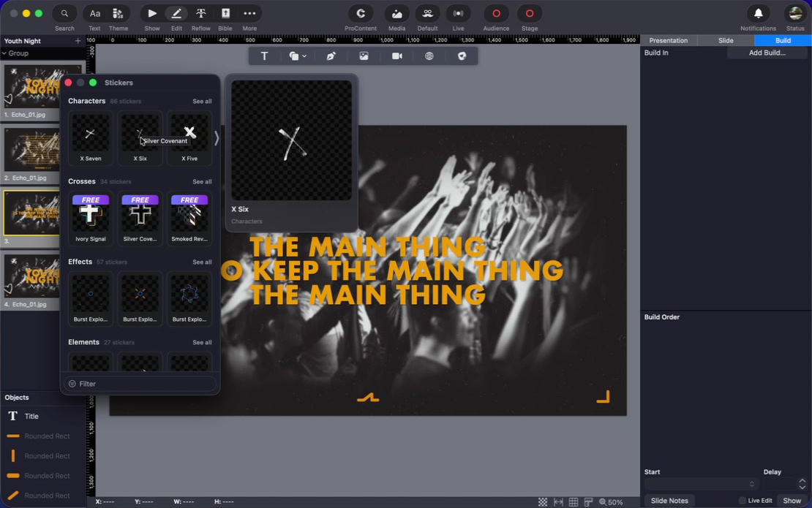Enable the Live Edit checkbox
The image size is (812, 508).
[742, 500]
